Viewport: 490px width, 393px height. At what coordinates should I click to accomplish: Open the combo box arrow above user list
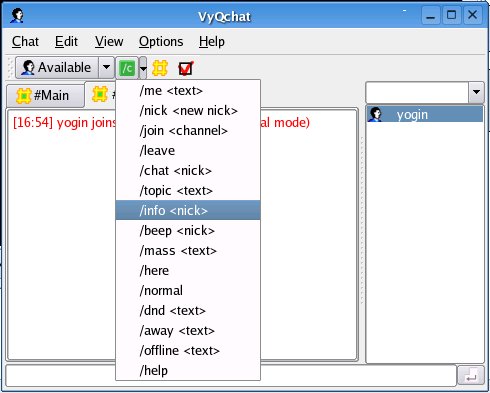476,92
